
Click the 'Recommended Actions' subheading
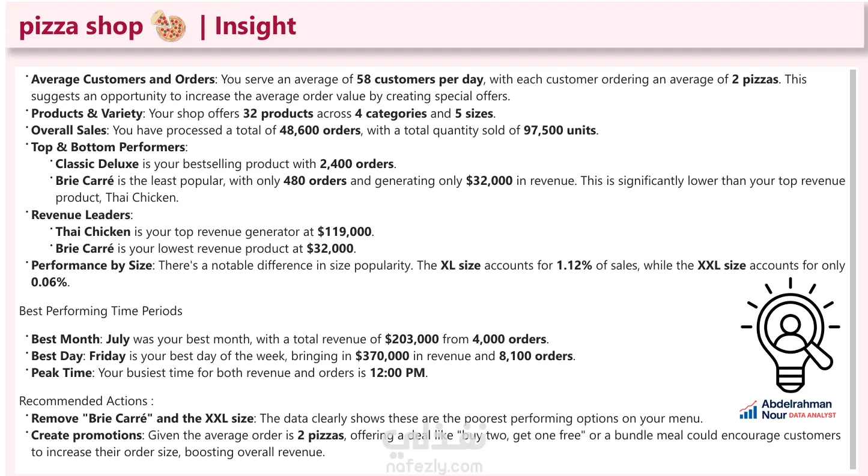coord(86,401)
